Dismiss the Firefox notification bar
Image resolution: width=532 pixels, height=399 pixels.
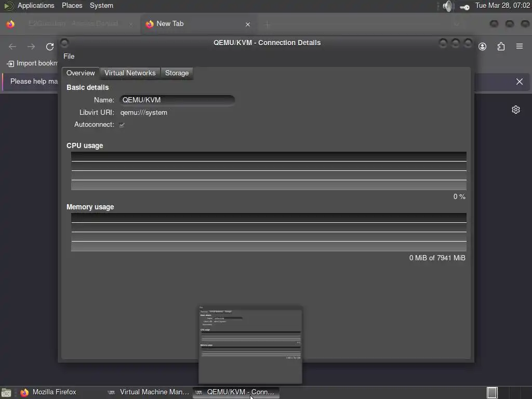coord(520,82)
